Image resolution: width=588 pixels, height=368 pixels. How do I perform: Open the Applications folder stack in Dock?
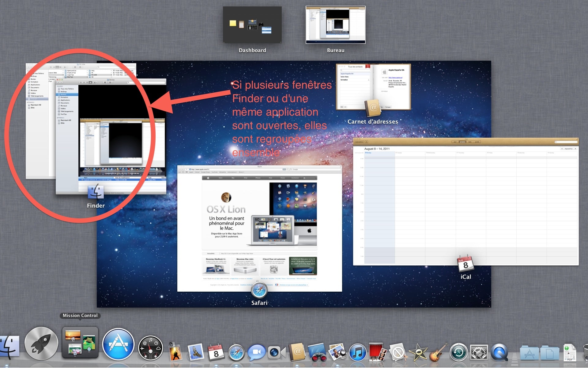pyautogui.click(x=529, y=353)
